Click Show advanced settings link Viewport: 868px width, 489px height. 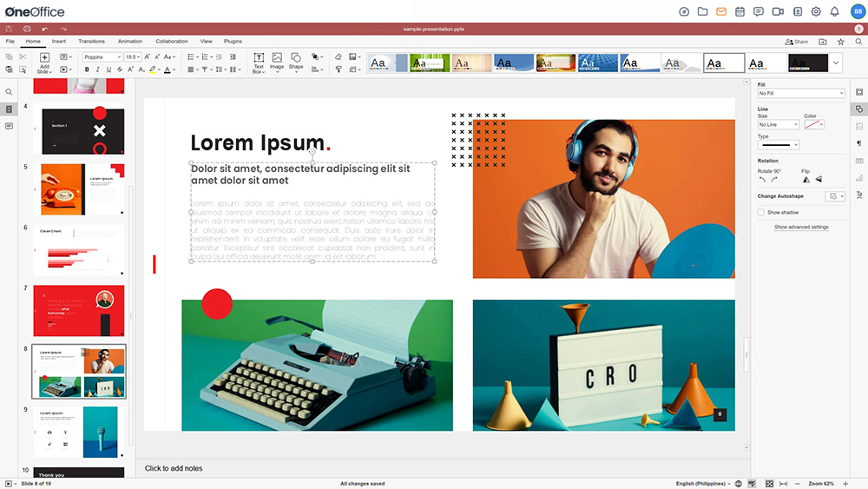tap(801, 227)
